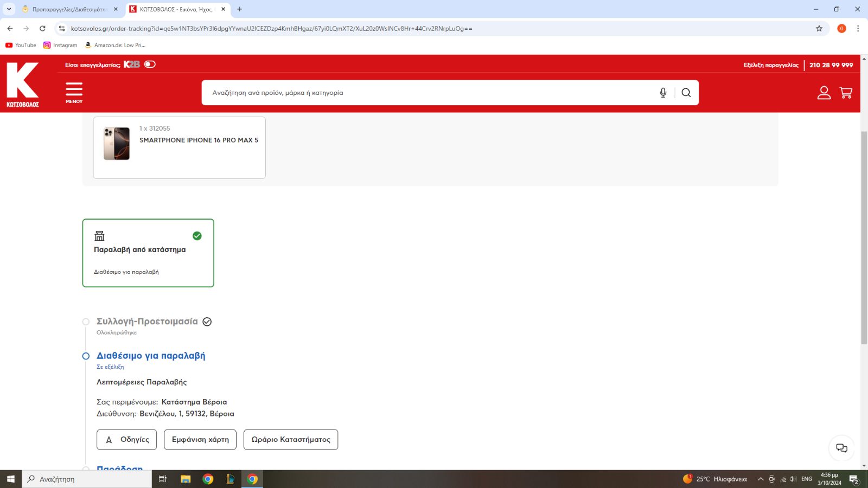Click the voice search microphone icon
This screenshot has height=488, width=868.
[x=663, y=93]
